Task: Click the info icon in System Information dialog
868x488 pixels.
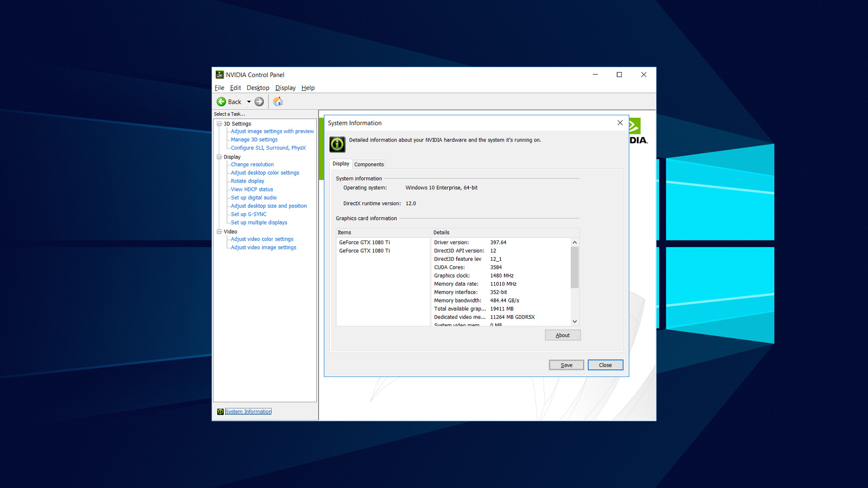Action: (x=337, y=144)
